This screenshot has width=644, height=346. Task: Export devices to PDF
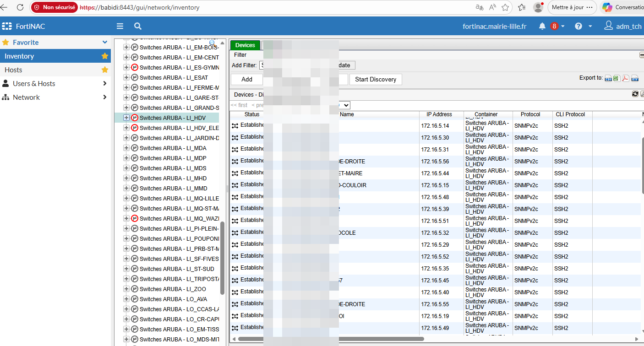[625, 78]
